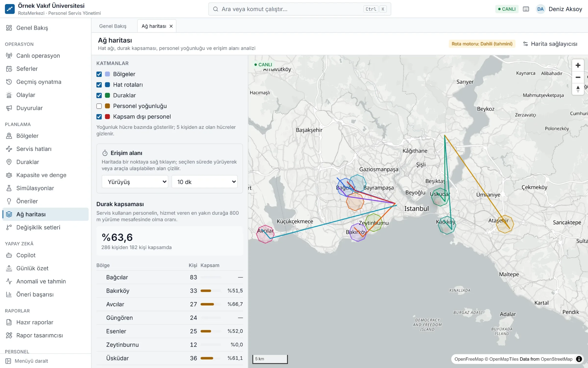Show map attribution info icon
This screenshot has height=368, width=588.
click(x=579, y=359)
